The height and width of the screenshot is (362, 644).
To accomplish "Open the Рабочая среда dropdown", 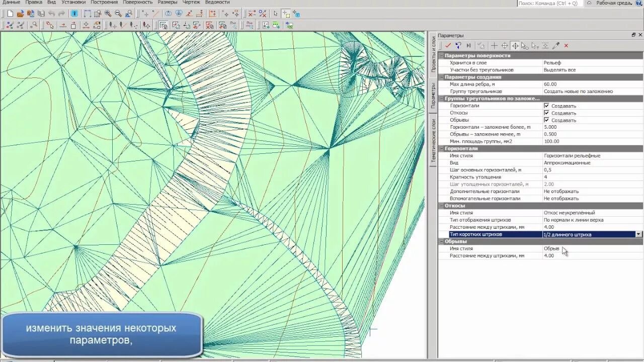I will (613, 3).
